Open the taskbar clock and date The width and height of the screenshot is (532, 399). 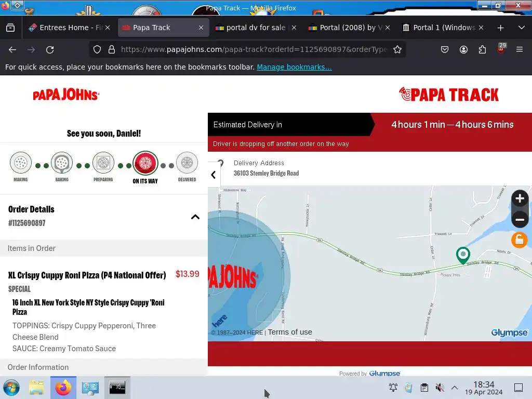(484, 388)
